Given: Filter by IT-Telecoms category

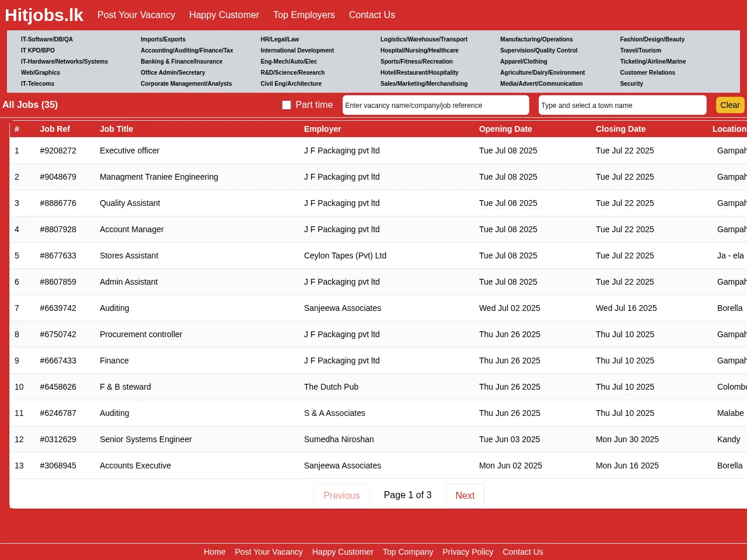Looking at the screenshot, I should pos(37,83).
